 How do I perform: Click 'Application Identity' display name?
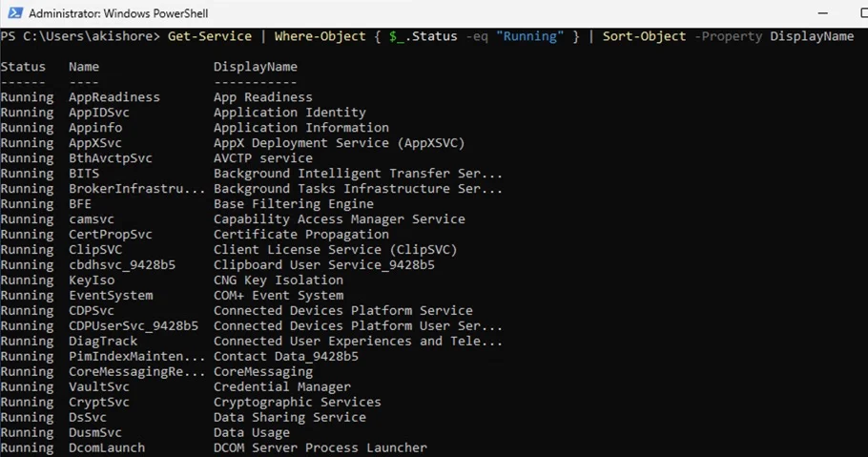pyautogui.click(x=290, y=113)
